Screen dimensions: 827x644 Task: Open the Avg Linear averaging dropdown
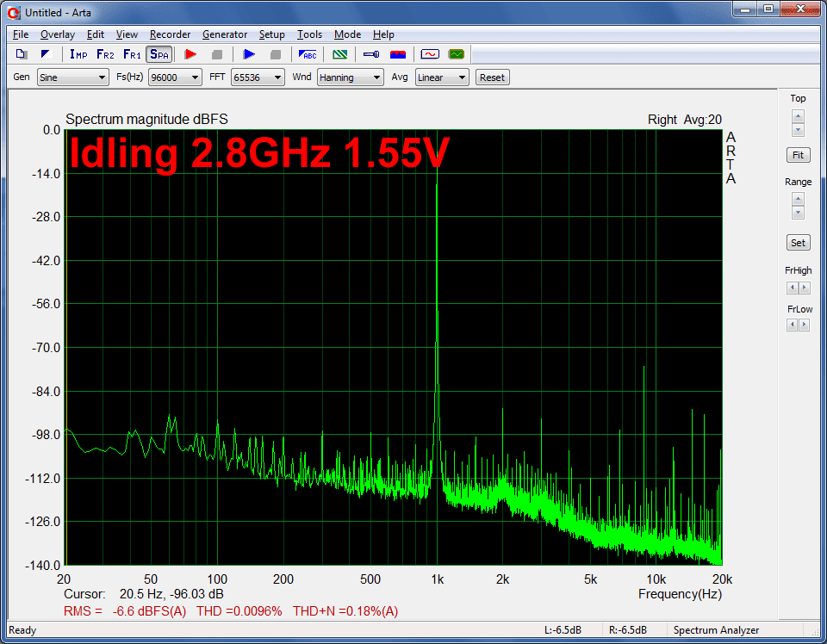coord(442,77)
